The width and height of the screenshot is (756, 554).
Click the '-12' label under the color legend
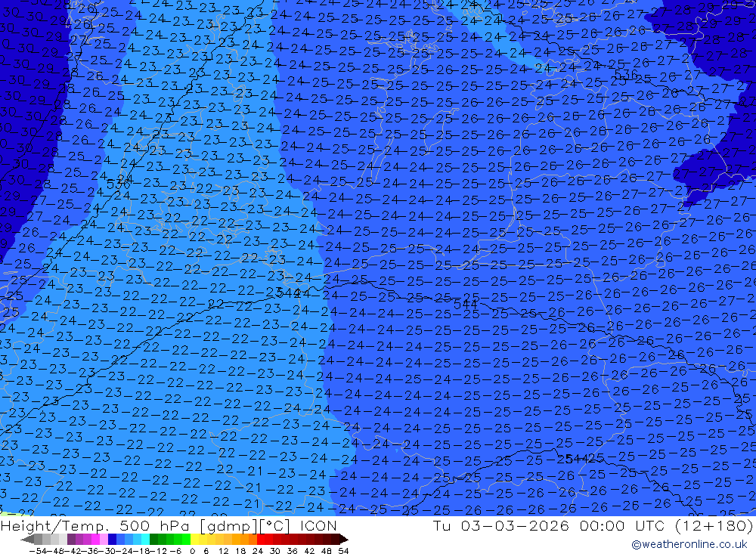pyautogui.click(x=158, y=551)
